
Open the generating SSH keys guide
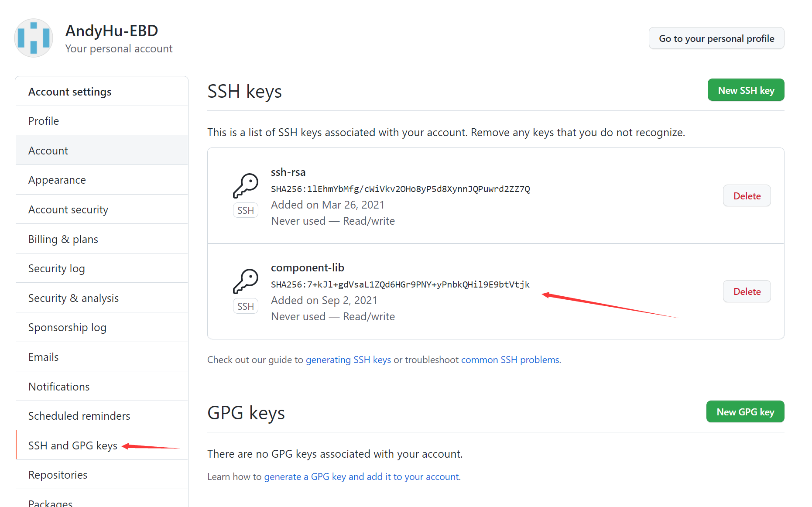(x=348, y=360)
